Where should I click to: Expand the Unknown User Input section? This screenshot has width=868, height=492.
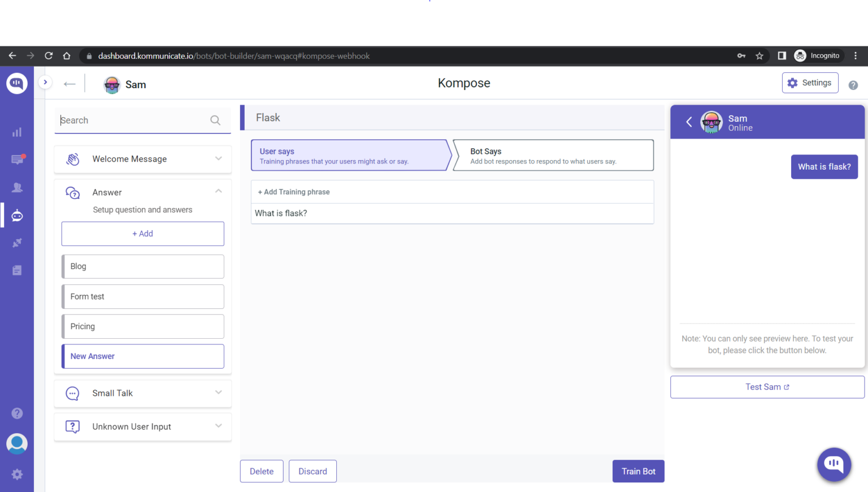(x=218, y=426)
